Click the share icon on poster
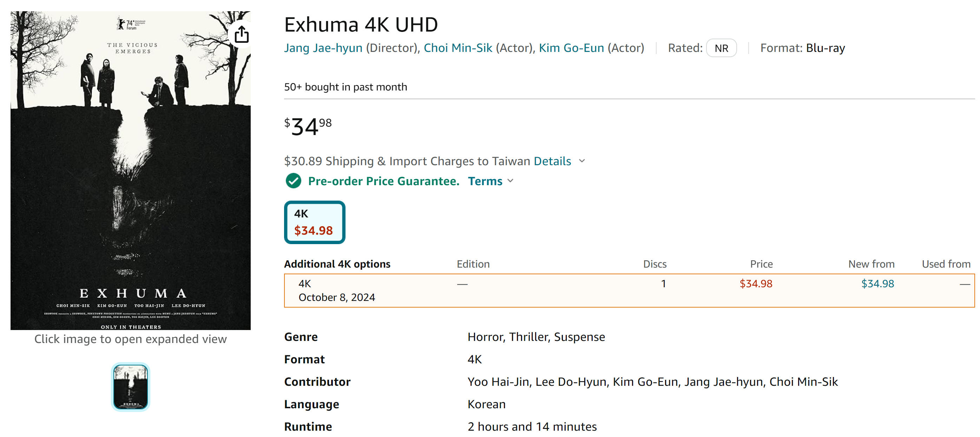980x437 pixels. (242, 35)
